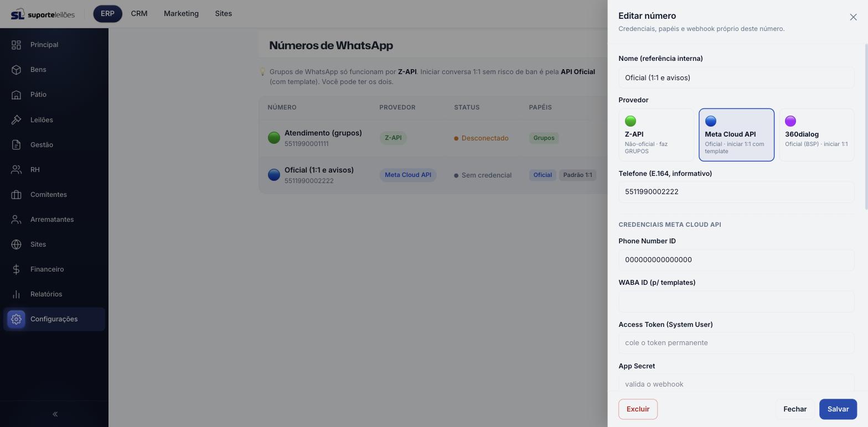Select Z-API provider option

coord(656,135)
